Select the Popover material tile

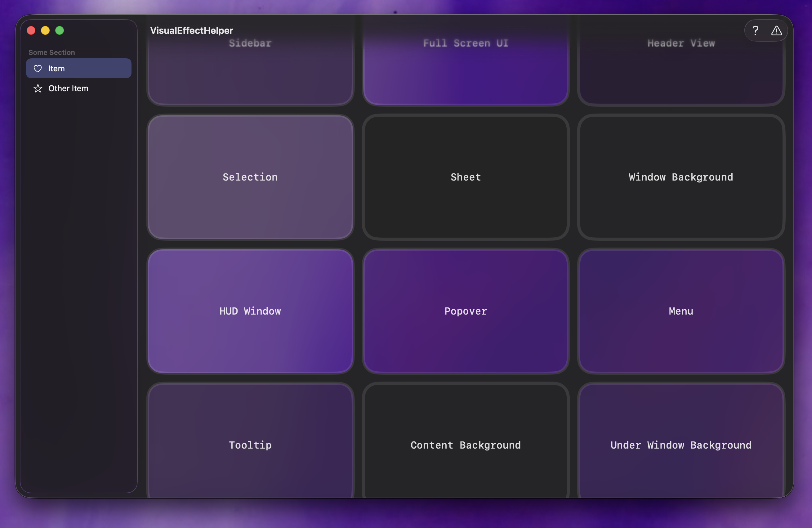(x=465, y=311)
